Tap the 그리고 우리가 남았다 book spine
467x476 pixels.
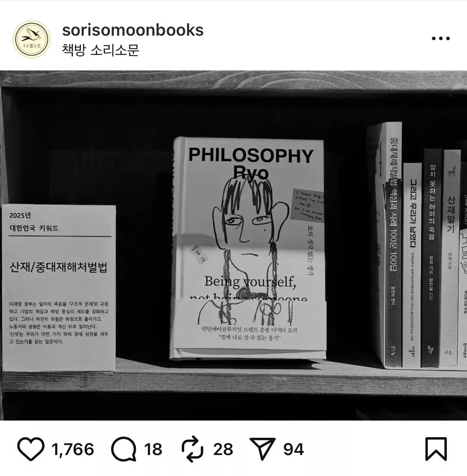click(412, 265)
